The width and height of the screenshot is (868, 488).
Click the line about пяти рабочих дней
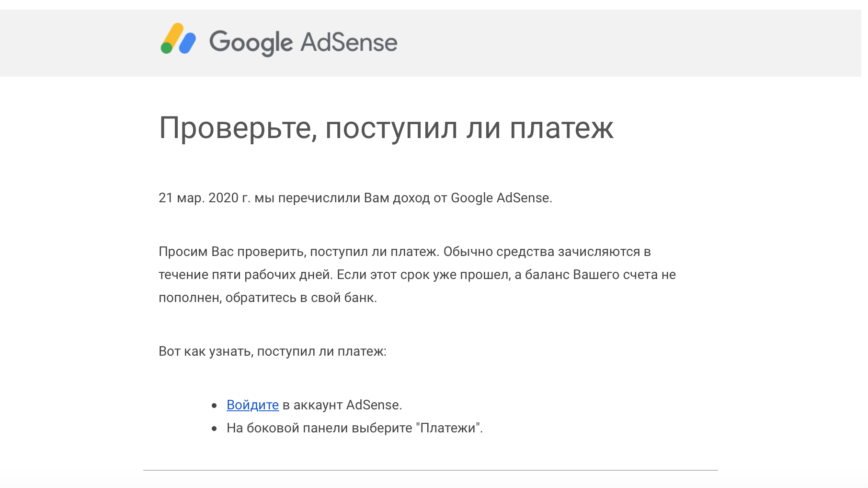[x=417, y=275]
